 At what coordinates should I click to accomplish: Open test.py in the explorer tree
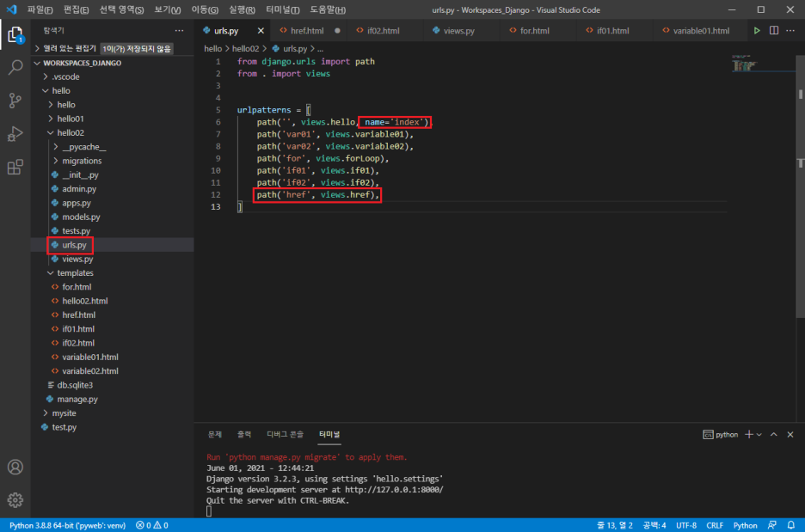pos(65,427)
